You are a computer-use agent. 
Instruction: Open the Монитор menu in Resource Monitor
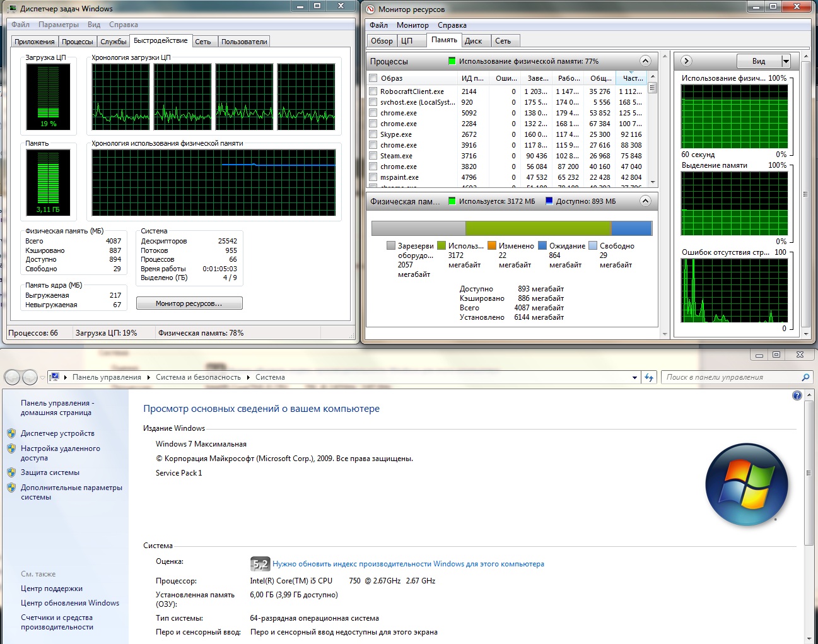(x=412, y=25)
